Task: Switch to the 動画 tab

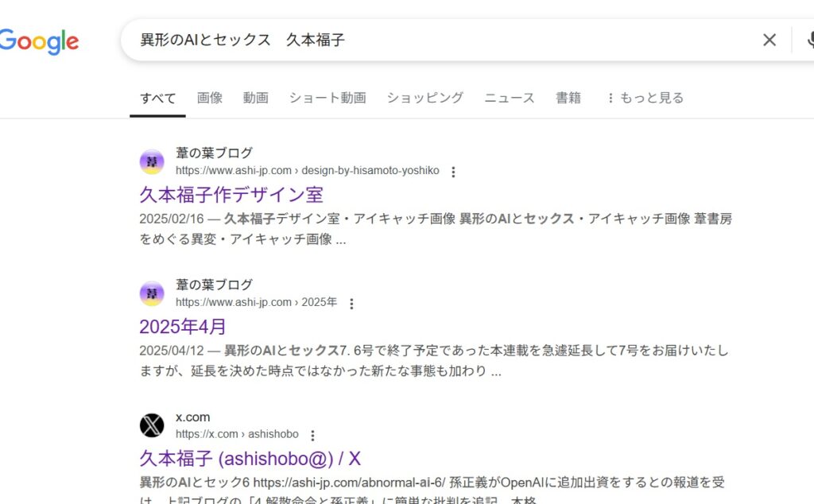Action: [x=256, y=98]
